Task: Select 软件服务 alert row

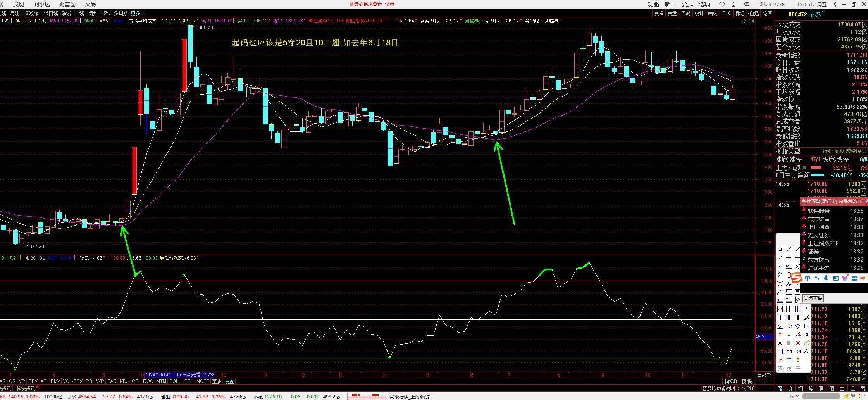Action: [x=834, y=211]
